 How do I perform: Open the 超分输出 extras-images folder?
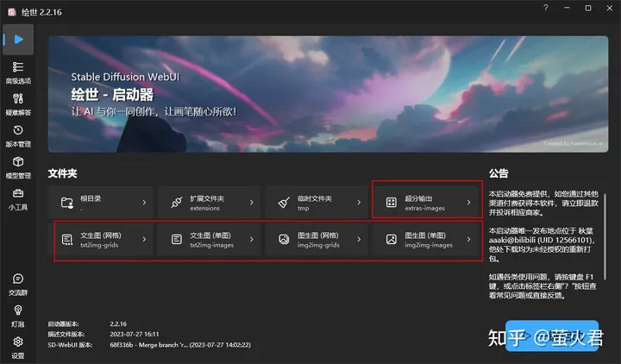[427, 203]
